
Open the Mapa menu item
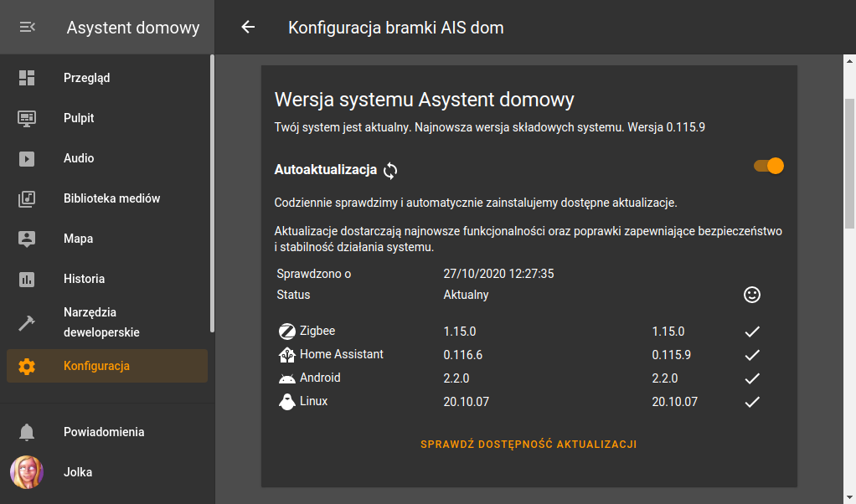107,239
